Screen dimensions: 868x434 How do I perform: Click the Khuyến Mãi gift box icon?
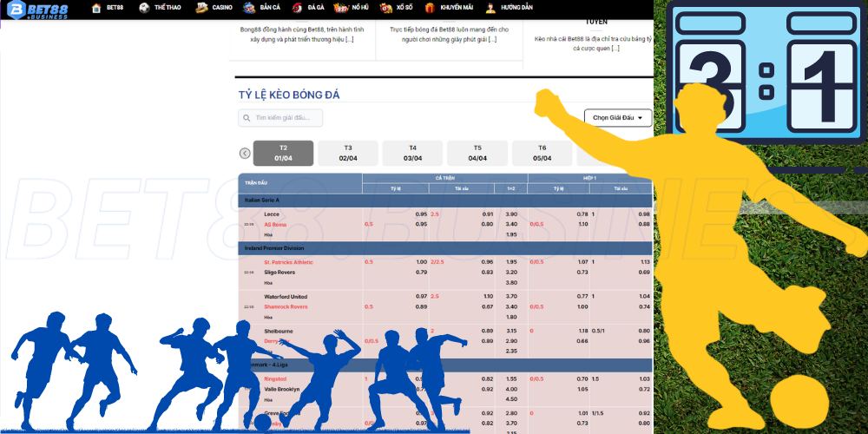click(x=431, y=8)
